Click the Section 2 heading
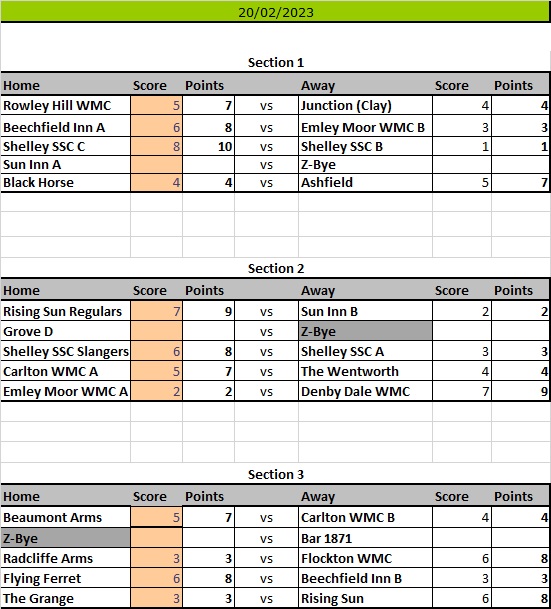The width and height of the screenshot is (551, 609). coord(276,268)
